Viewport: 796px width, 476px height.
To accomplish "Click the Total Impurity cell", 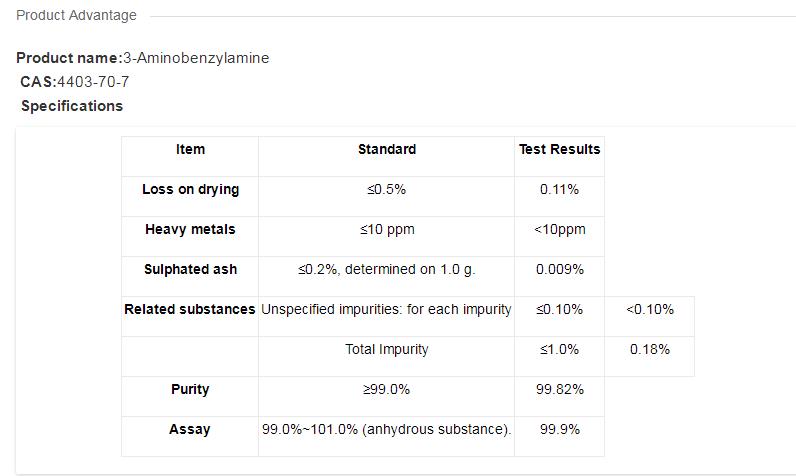I will pos(387,349).
